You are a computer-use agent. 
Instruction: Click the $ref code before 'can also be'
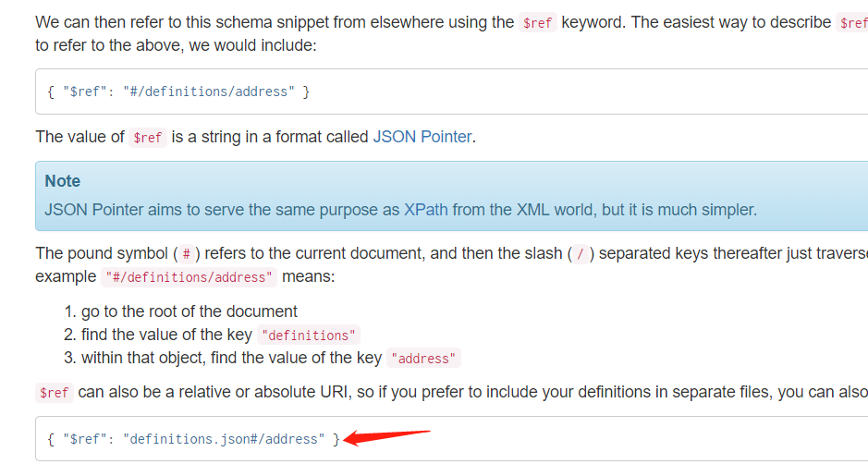[55, 393]
